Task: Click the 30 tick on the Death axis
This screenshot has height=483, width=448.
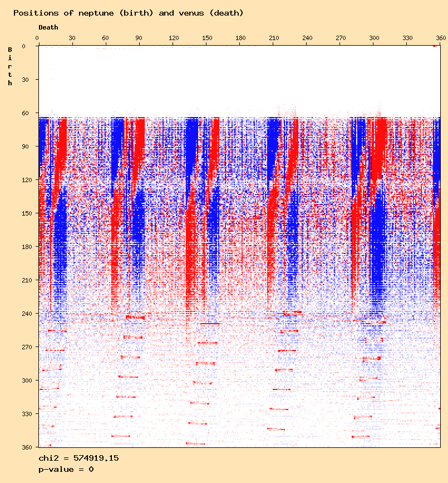Action: click(x=71, y=38)
